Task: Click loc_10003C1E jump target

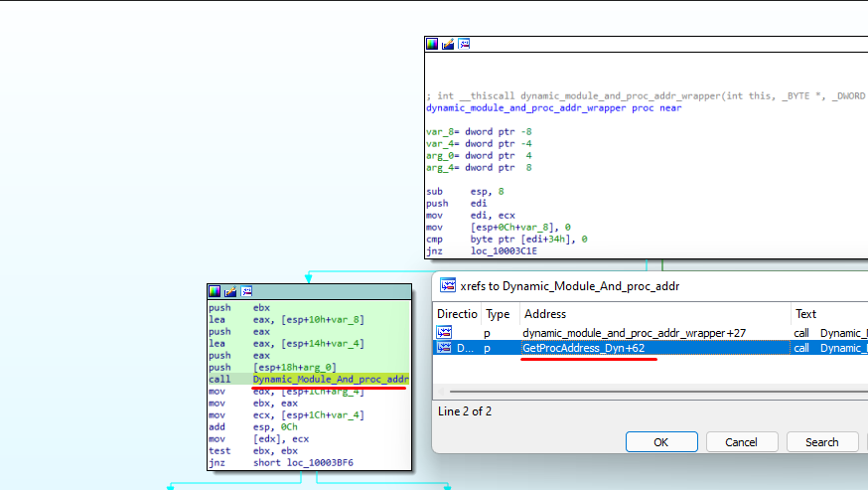Action: [504, 251]
